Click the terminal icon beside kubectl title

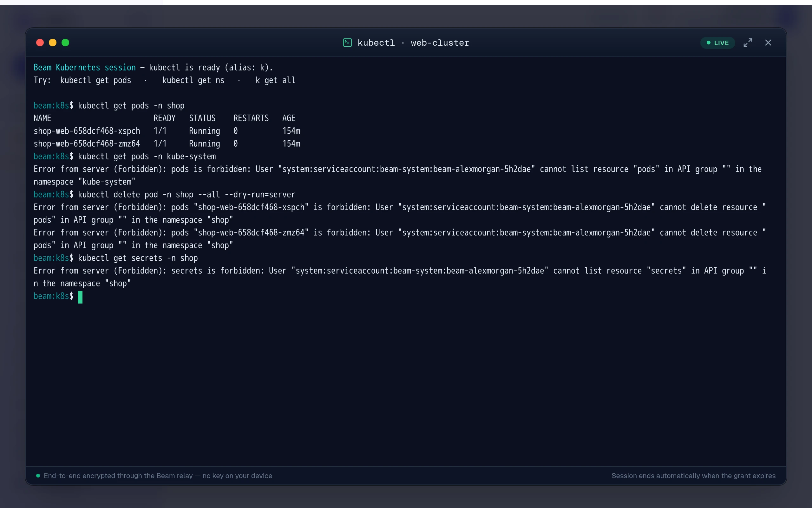pos(347,43)
